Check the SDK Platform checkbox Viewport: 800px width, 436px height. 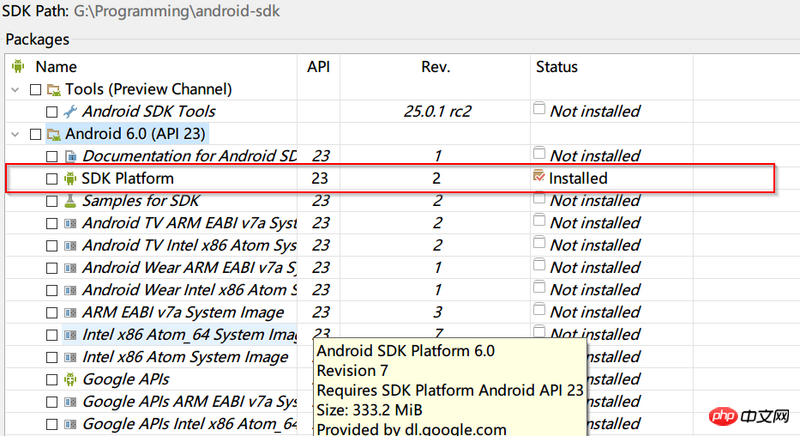[52, 178]
